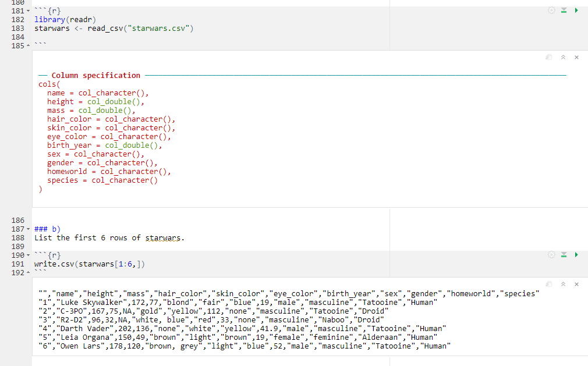This screenshot has height=366, width=588.
Task: Run the write.csv code chunk
Action: pos(576,254)
